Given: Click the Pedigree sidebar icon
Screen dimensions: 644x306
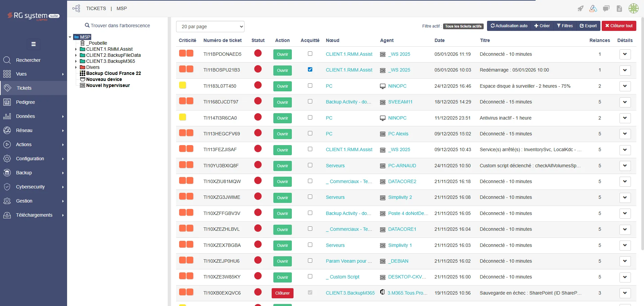Looking at the screenshot, I should pyautogui.click(x=7, y=102).
